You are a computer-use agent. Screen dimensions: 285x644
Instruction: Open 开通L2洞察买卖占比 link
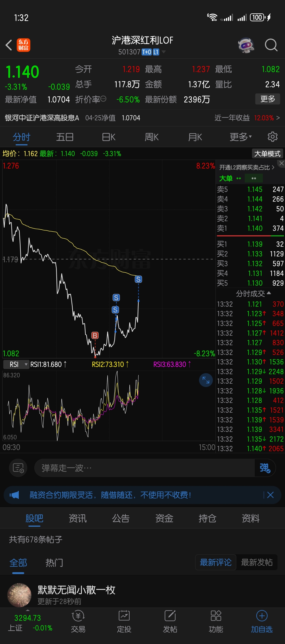click(x=247, y=167)
